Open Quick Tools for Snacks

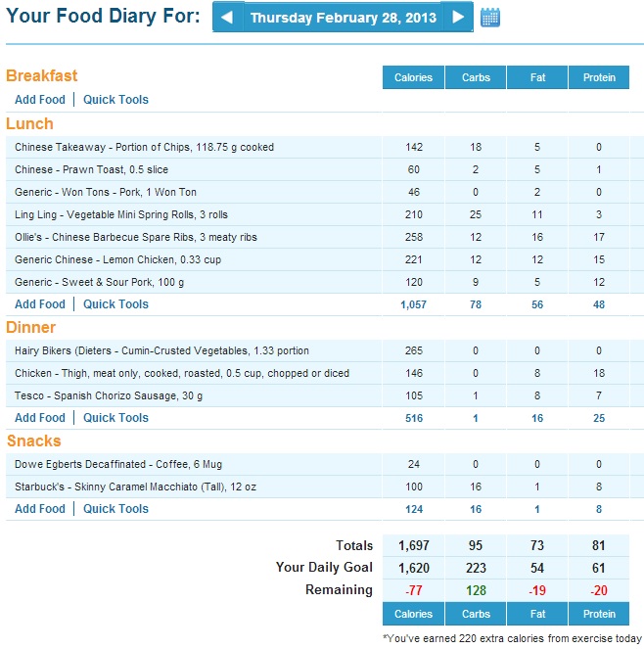[115, 509]
